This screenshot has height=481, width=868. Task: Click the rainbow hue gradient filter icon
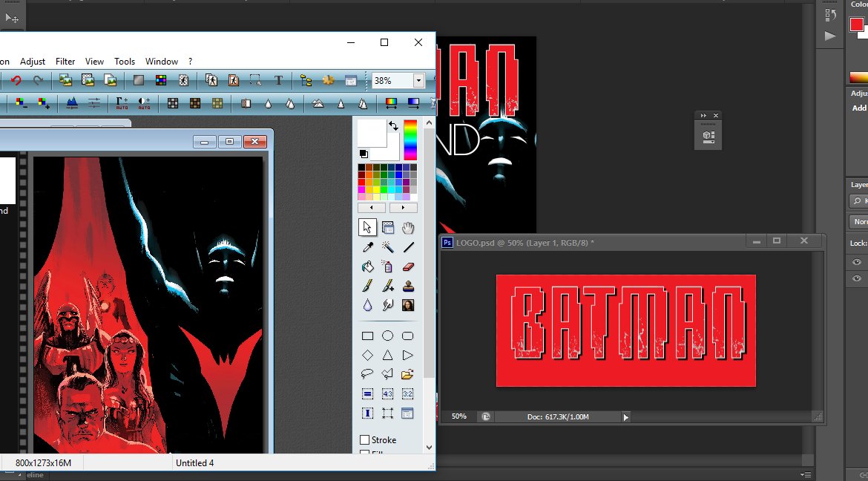pos(391,103)
